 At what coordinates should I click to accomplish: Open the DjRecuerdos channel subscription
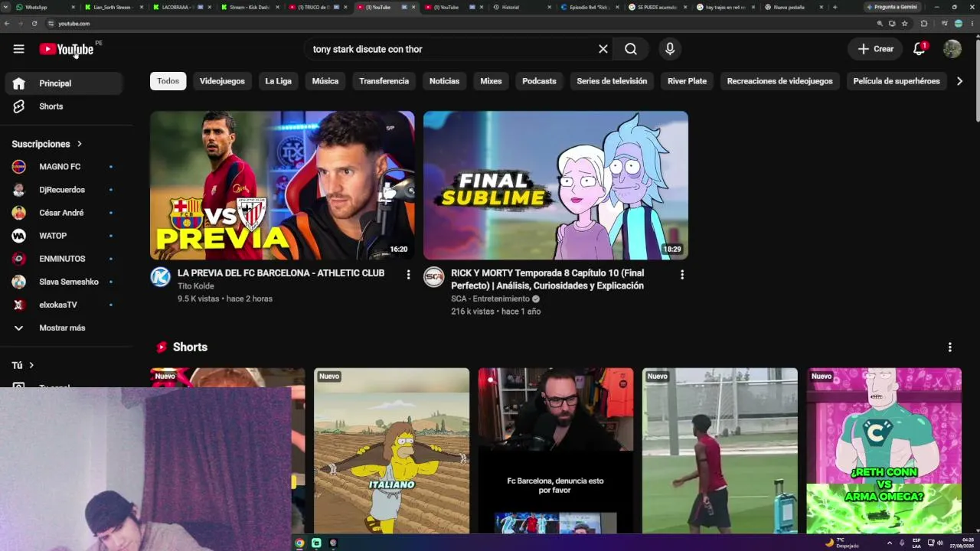pyautogui.click(x=64, y=190)
